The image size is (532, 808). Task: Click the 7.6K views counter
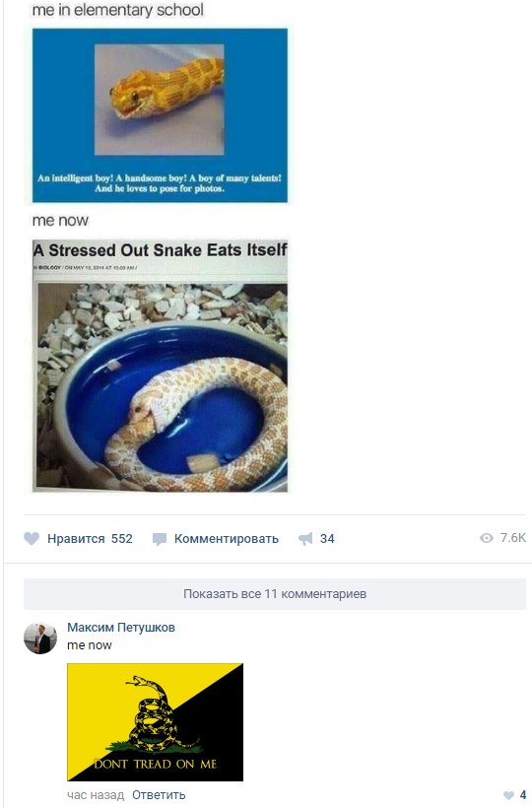513,537
